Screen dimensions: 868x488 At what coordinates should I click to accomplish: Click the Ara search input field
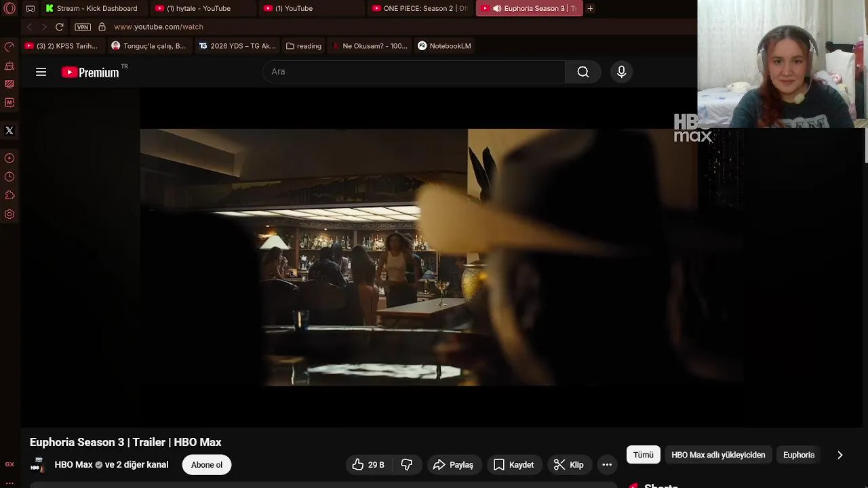click(x=414, y=71)
